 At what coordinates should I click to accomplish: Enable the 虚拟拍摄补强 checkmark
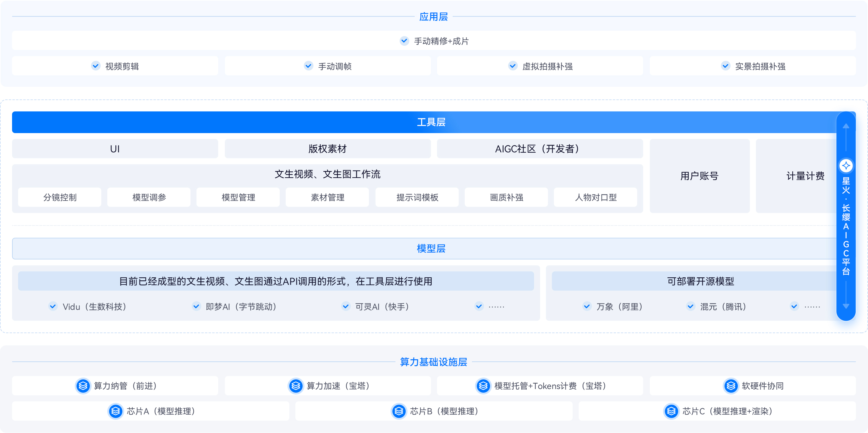click(x=512, y=66)
